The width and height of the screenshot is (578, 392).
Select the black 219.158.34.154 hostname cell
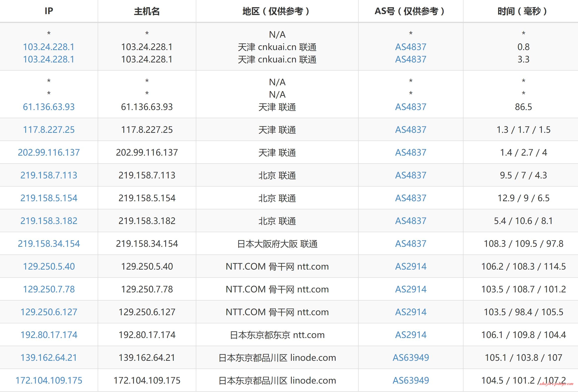147,244
